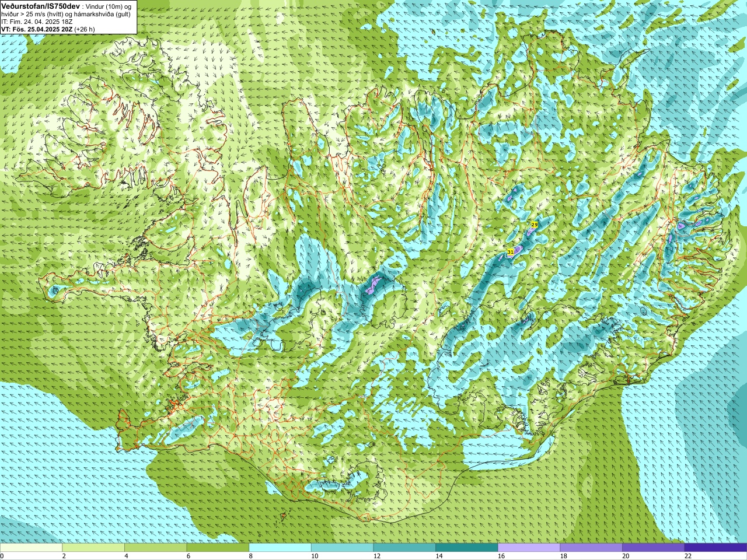The height and width of the screenshot is (560, 747).
Task: Click the legend scale label 8
Action: pos(251,556)
